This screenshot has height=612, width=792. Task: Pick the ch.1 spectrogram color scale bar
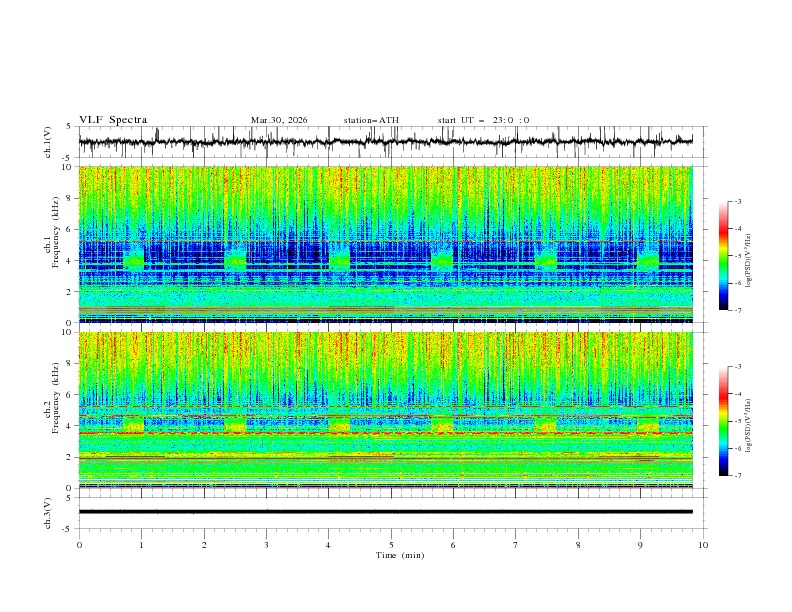[x=723, y=256]
